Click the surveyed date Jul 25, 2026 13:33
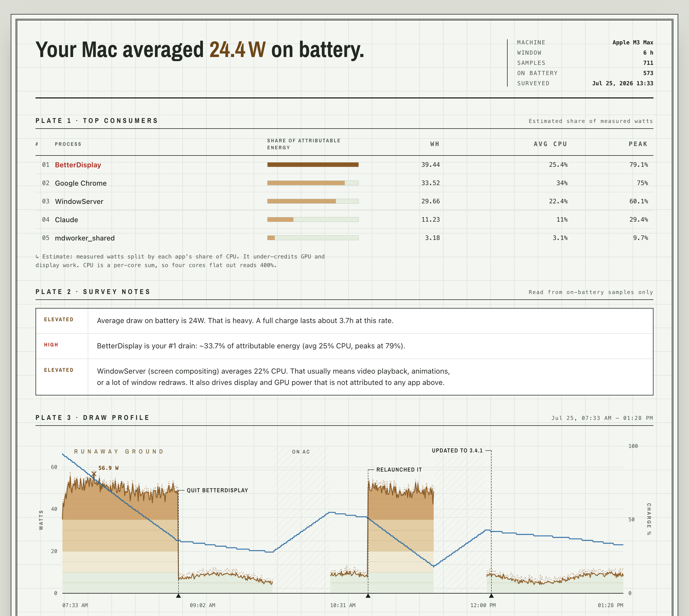The height and width of the screenshot is (616, 689). pyautogui.click(x=623, y=84)
